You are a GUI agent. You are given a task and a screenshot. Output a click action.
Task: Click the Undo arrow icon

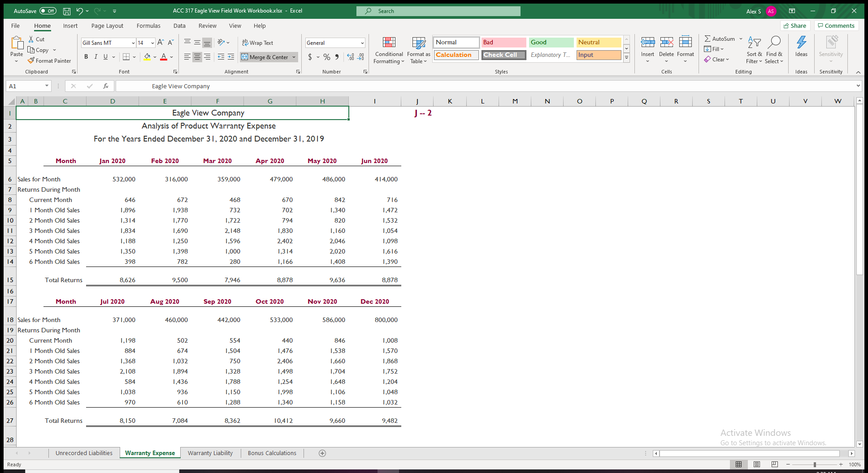click(80, 11)
